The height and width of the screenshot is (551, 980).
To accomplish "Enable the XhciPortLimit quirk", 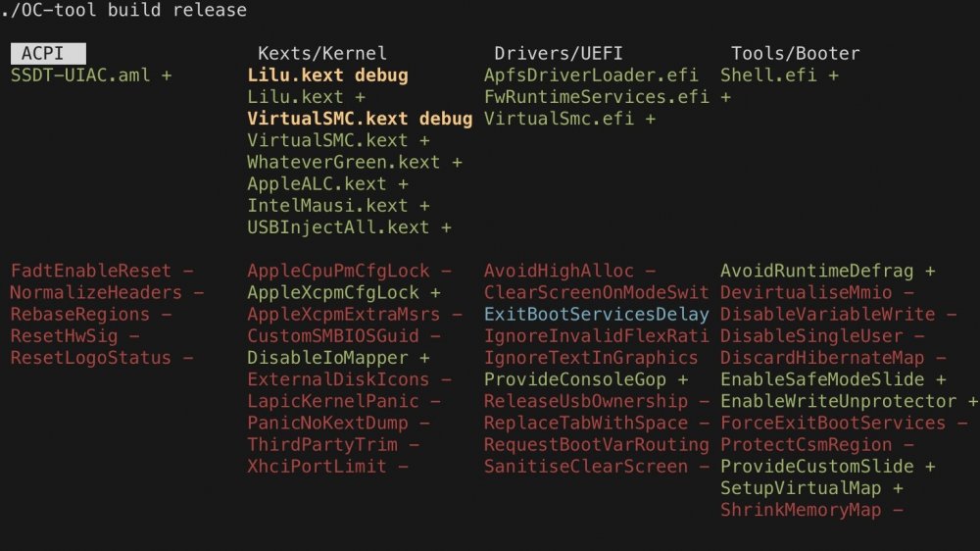I will coord(327,467).
